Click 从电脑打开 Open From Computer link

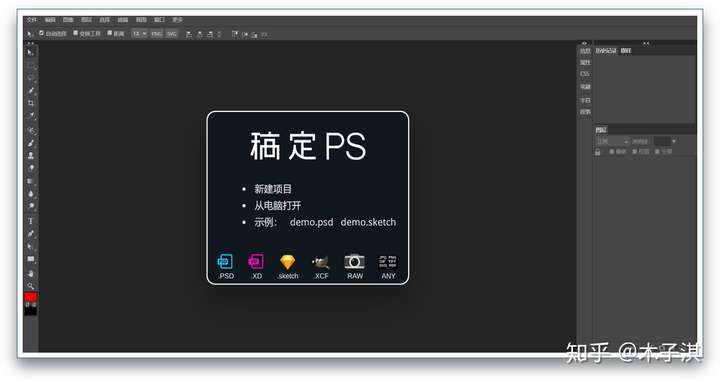278,206
